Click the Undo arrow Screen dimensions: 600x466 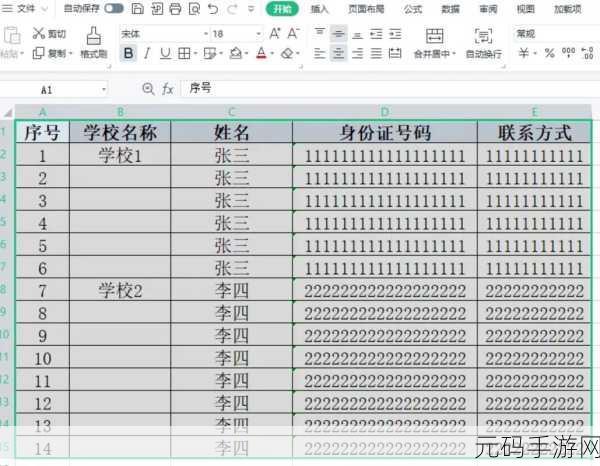coord(213,8)
